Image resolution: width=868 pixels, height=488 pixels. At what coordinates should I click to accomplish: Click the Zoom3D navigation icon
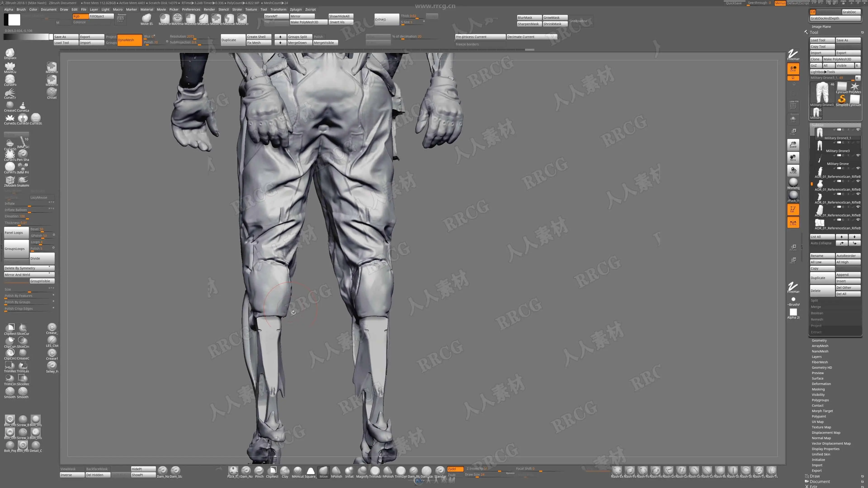point(793,145)
